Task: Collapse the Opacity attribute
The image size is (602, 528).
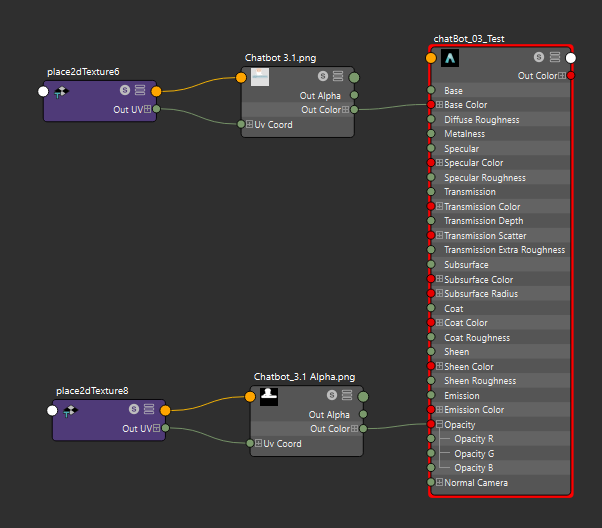Action: click(440, 424)
